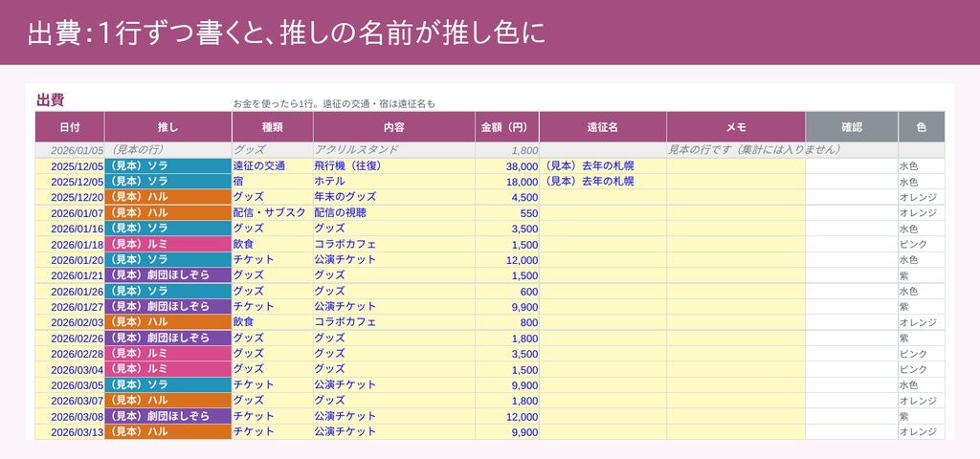Click the 飛行機（往復） content cell

coord(394,166)
